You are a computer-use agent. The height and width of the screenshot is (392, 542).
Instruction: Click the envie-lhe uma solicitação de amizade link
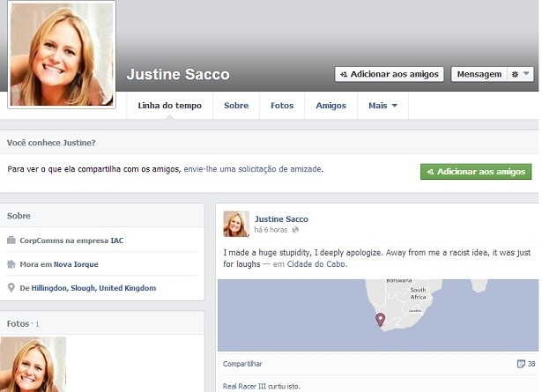click(253, 168)
